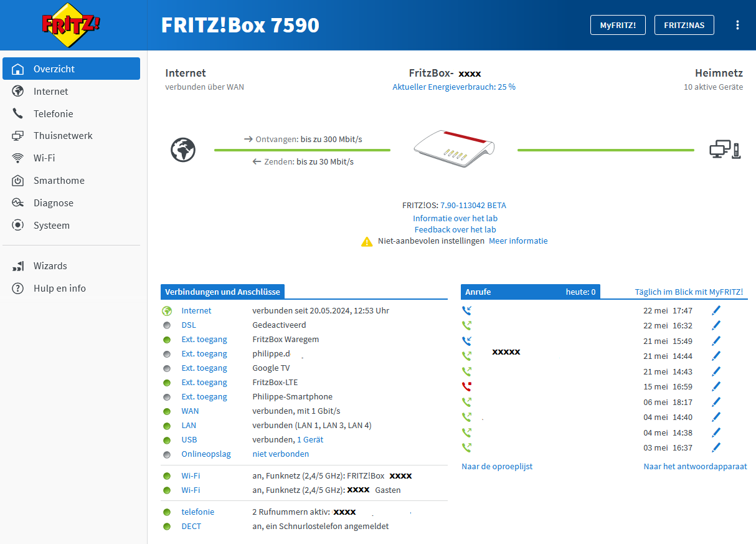Click the yellow warning triangle icon
Viewport: 756px width, 544px height.
(367, 241)
